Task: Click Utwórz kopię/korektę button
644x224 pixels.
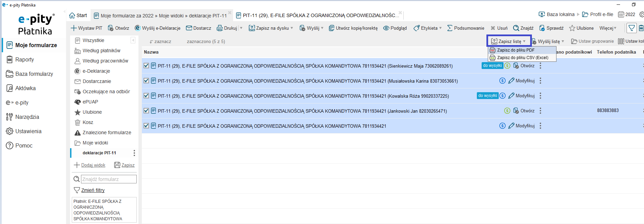Action: tap(353, 28)
